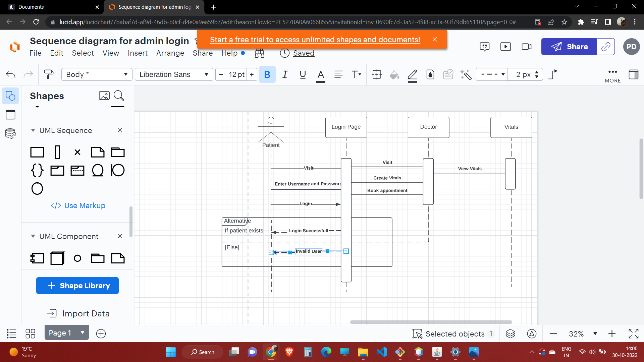Open the Body text style dropdown
The image size is (644, 362).
pos(97,74)
